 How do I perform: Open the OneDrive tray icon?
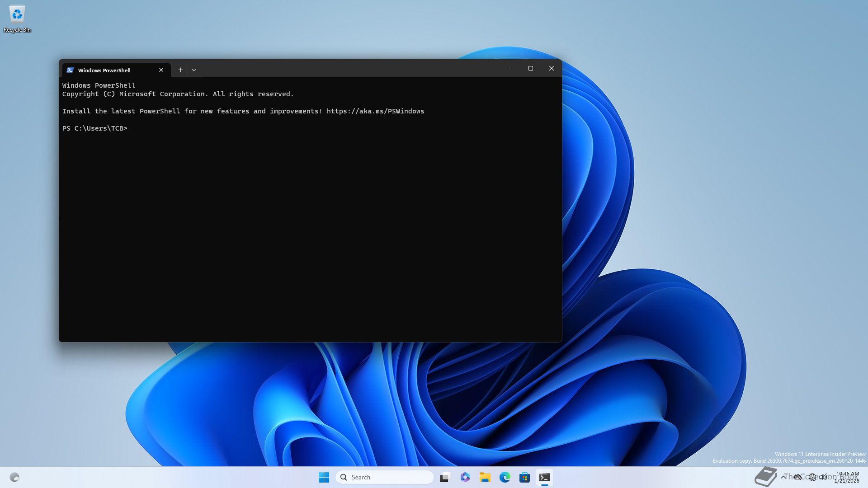[x=798, y=477]
